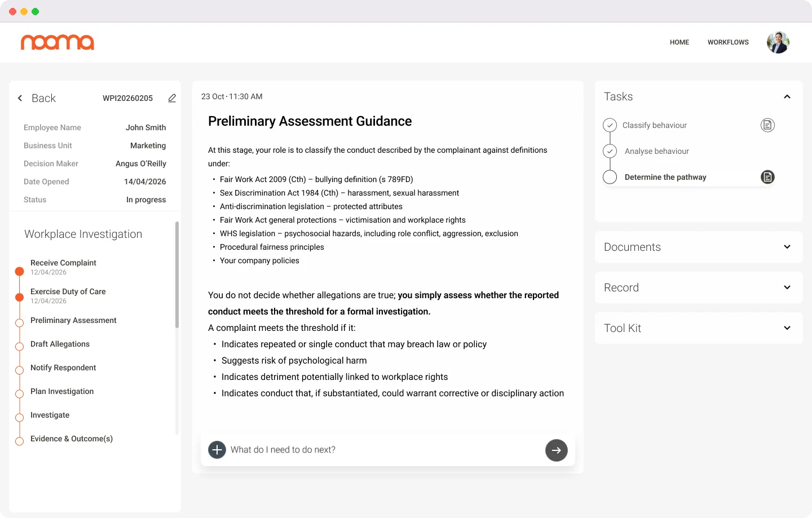Open the Preliminary Assessment step
The height and width of the screenshot is (518, 812).
73,320
